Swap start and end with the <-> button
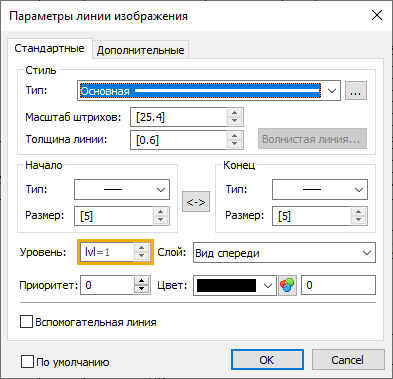 click(196, 202)
